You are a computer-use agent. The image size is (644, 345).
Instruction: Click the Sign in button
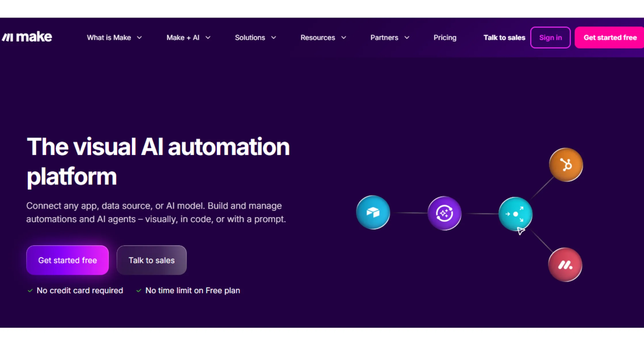click(x=550, y=37)
